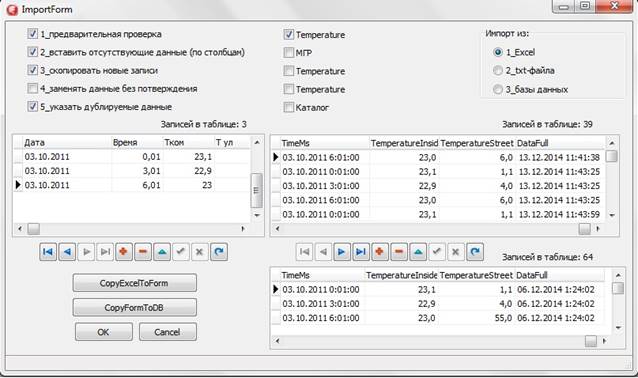Click greyed first-record icon under the 39-record table
The width and height of the screenshot is (638, 378).
point(304,252)
